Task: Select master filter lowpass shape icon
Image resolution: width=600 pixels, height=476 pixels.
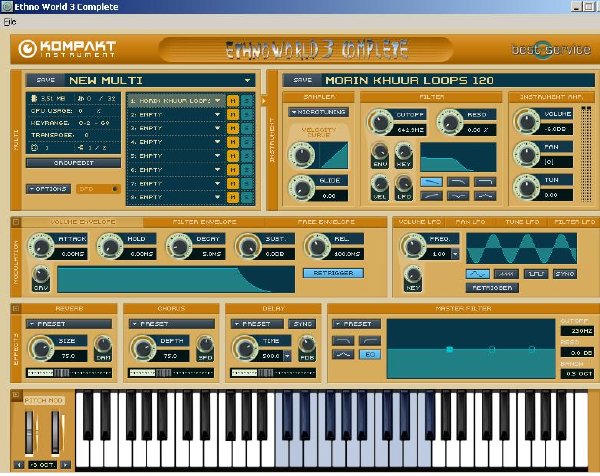Action: 343,340
